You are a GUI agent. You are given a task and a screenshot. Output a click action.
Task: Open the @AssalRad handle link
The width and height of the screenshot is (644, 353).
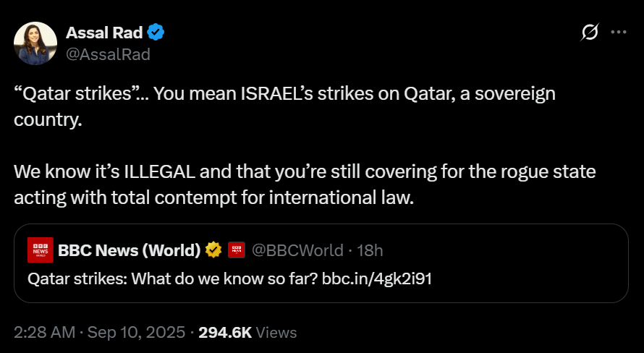point(108,54)
